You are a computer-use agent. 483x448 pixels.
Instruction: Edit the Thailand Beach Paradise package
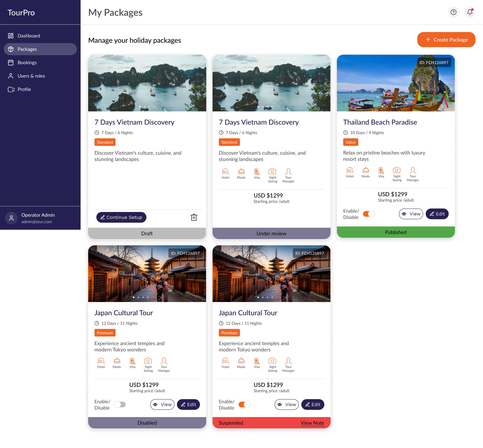(437, 214)
